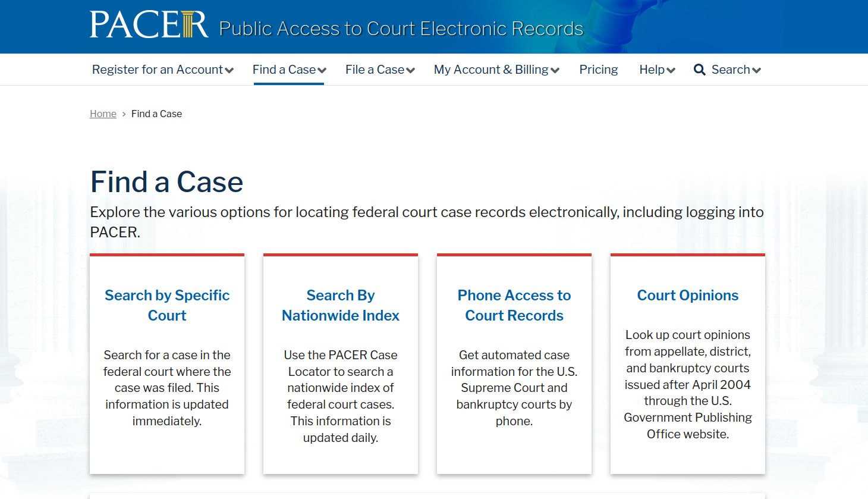Open the File a Case menu
This screenshot has height=499, width=868.
[x=375, y=70]
